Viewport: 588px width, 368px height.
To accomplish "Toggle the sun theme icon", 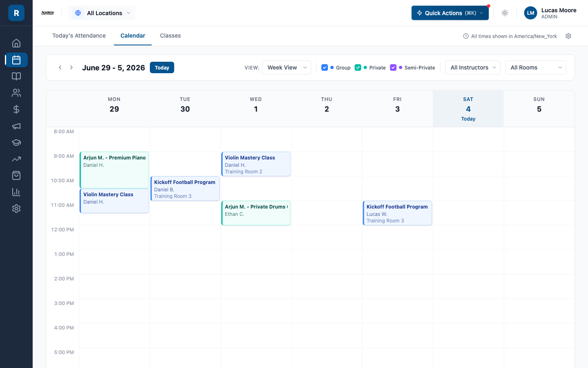I will click(505, 13).
